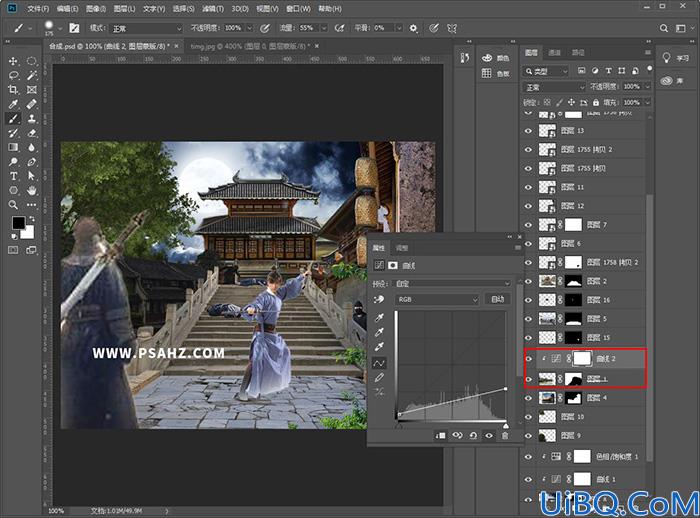Toggle layer filter on/off switch

(x=650, y=68)
